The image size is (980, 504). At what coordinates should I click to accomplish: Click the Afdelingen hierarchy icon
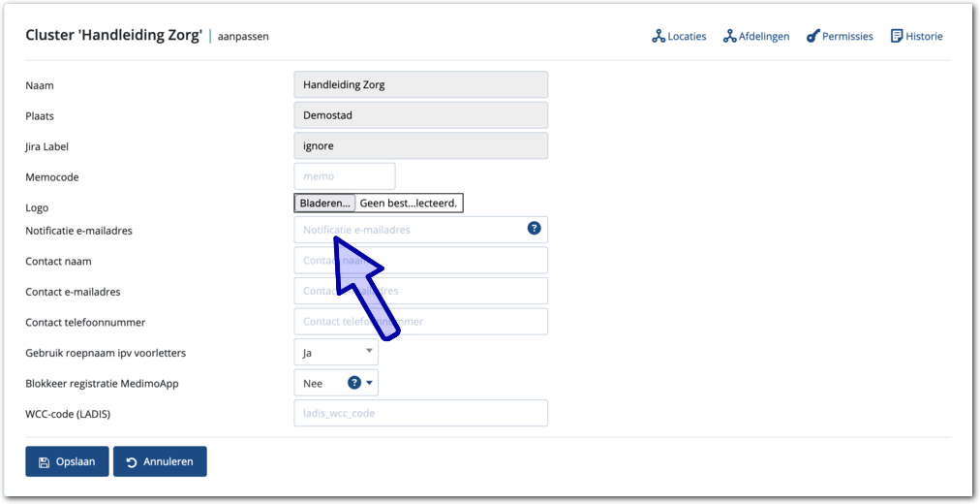tap(730, 37)
